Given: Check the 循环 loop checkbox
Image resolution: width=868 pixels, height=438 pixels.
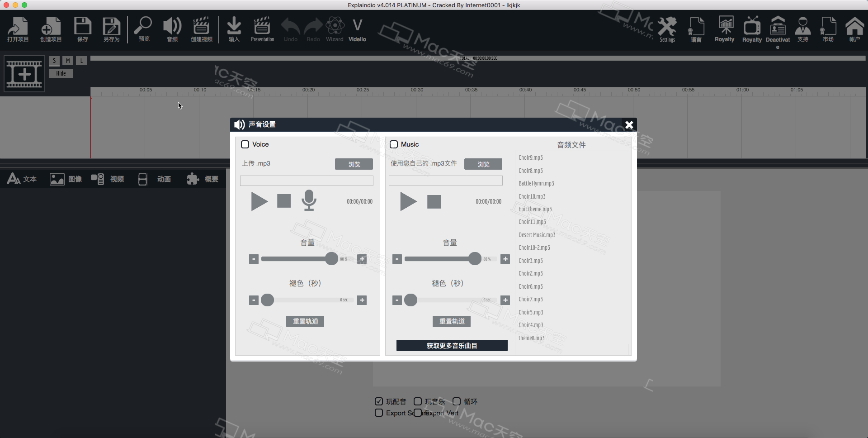Looking at the screenshot, I should (457, 401).
